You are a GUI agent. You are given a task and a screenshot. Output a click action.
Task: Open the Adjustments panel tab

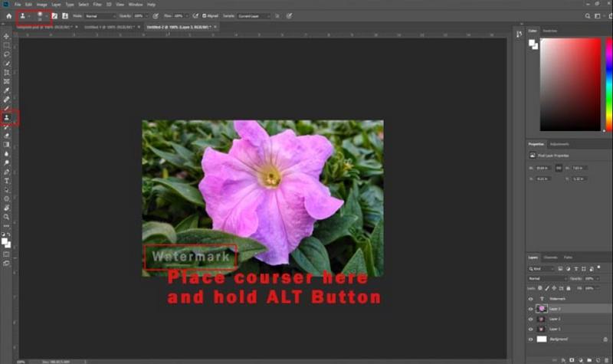pos(559,144)
